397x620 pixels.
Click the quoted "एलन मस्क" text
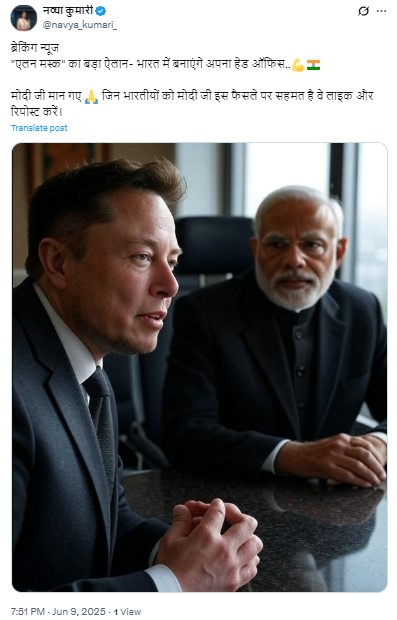[38, 64]
